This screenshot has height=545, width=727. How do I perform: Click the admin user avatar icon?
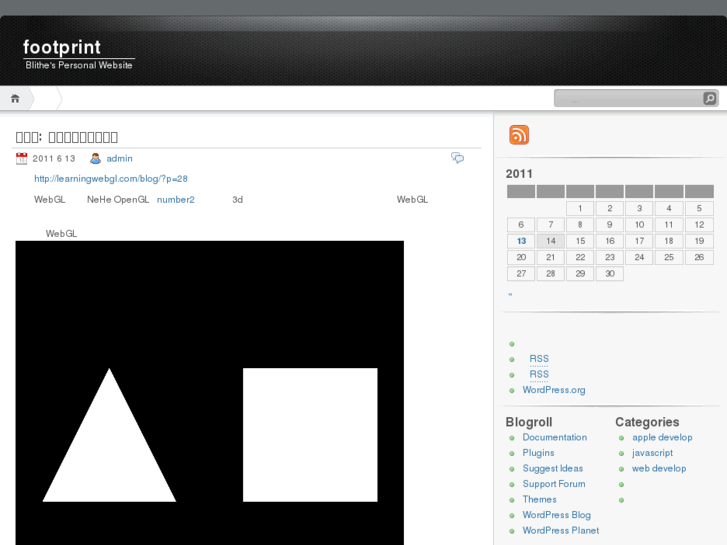tap(96, 159)
